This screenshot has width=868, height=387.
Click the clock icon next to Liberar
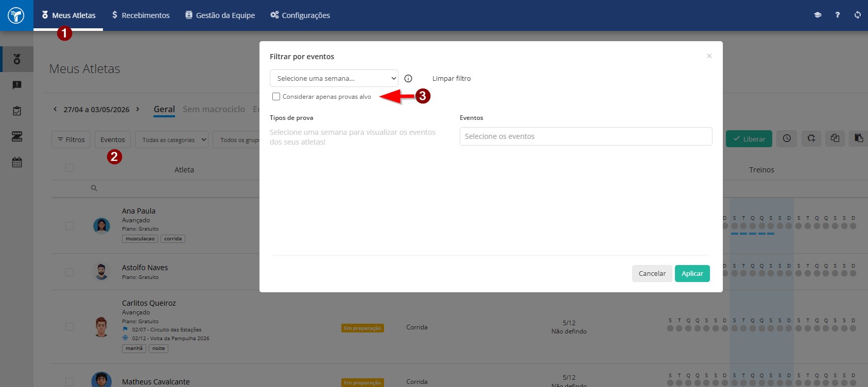click(787, 138)
